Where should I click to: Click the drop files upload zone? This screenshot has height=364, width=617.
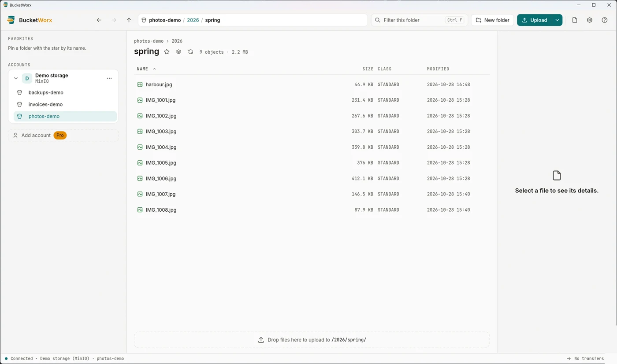312,340
